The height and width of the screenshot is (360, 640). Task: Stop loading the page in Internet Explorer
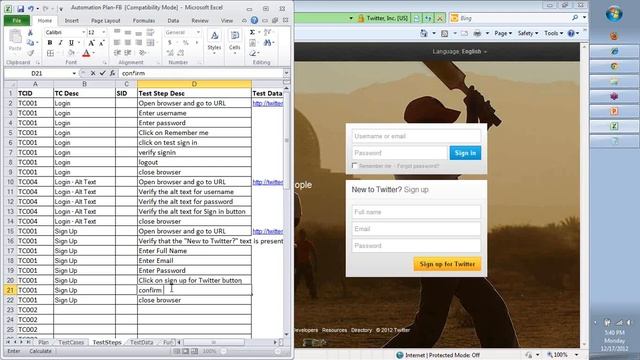pos(440,18)
